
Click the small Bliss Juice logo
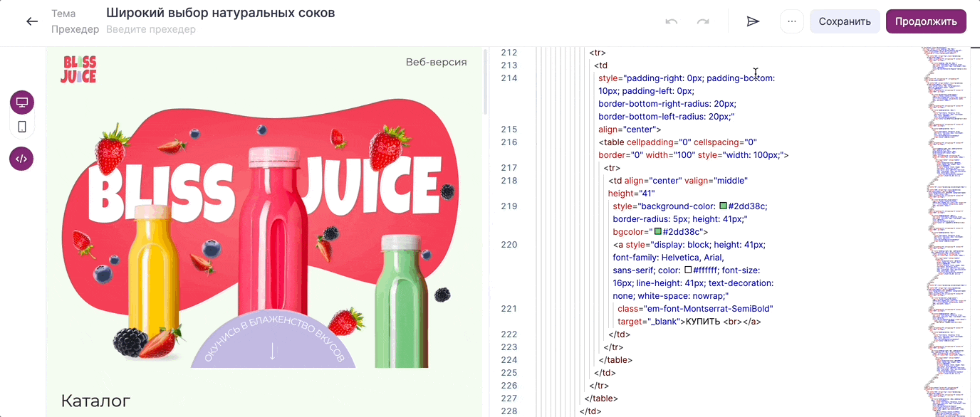tap(78, 69)
